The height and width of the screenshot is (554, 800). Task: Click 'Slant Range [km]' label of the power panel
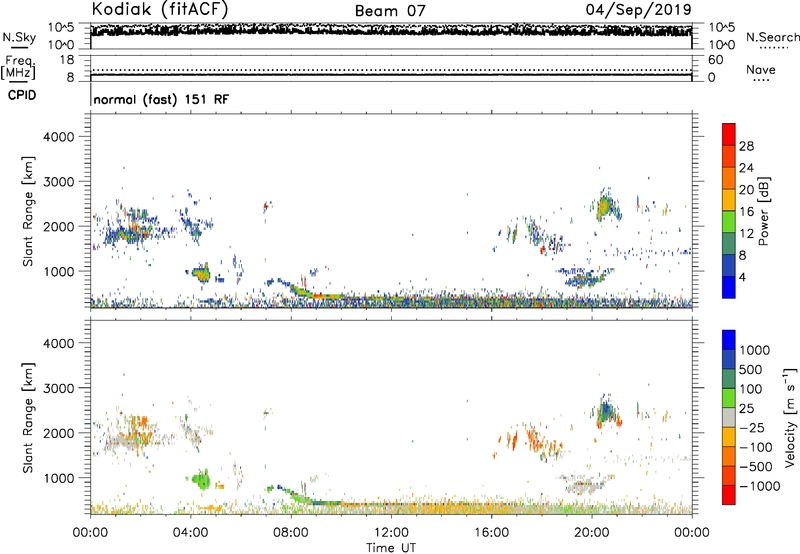click(x=28, y=211)
